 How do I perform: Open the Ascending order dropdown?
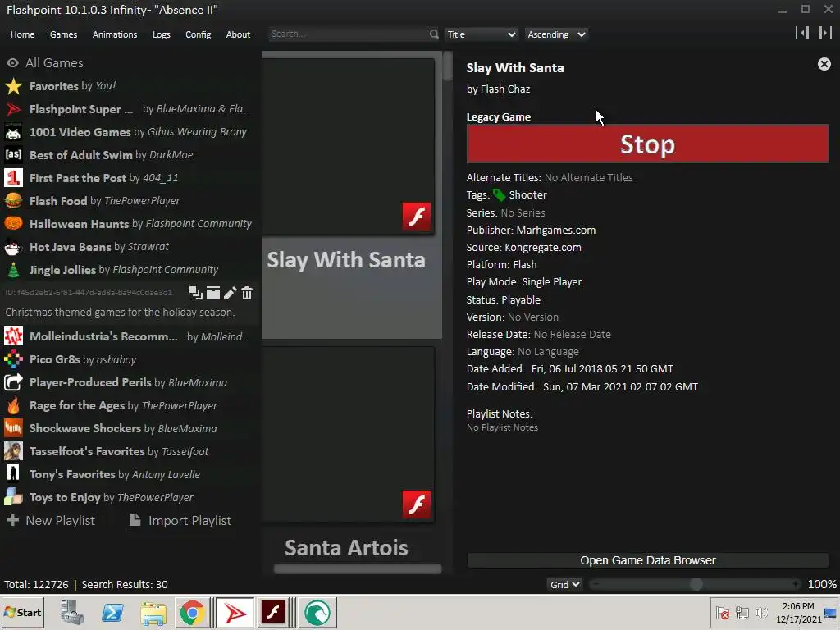click(556, 34)
